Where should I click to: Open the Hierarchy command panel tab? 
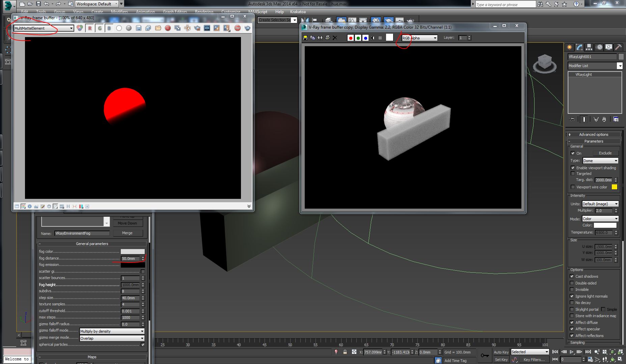point(589,47)
